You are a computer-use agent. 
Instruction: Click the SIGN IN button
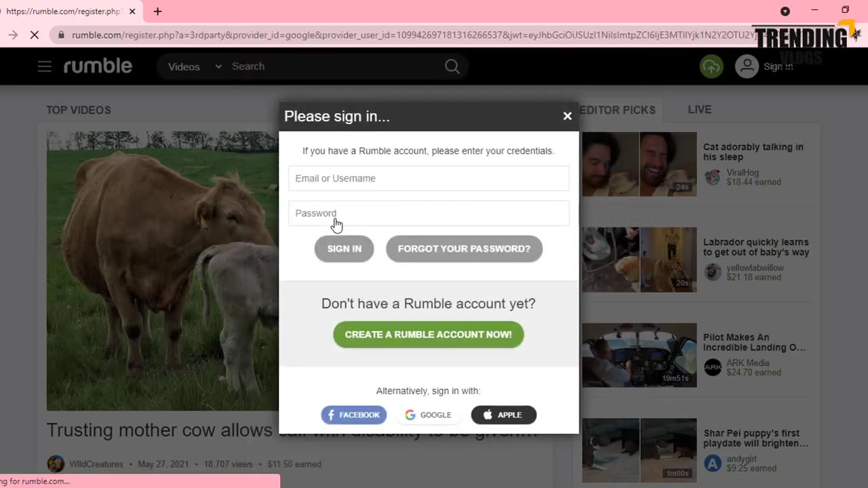[x=344, y=249]
